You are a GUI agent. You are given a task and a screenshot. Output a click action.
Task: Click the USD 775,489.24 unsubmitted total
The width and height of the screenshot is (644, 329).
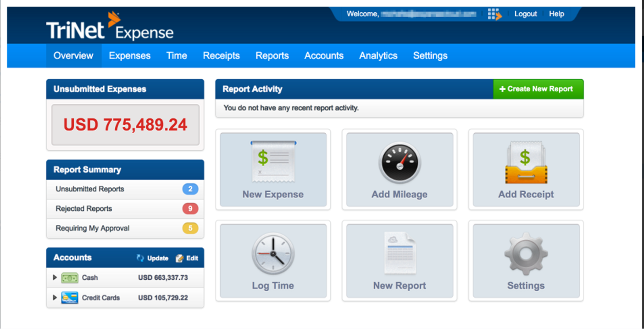coord(125,125)
